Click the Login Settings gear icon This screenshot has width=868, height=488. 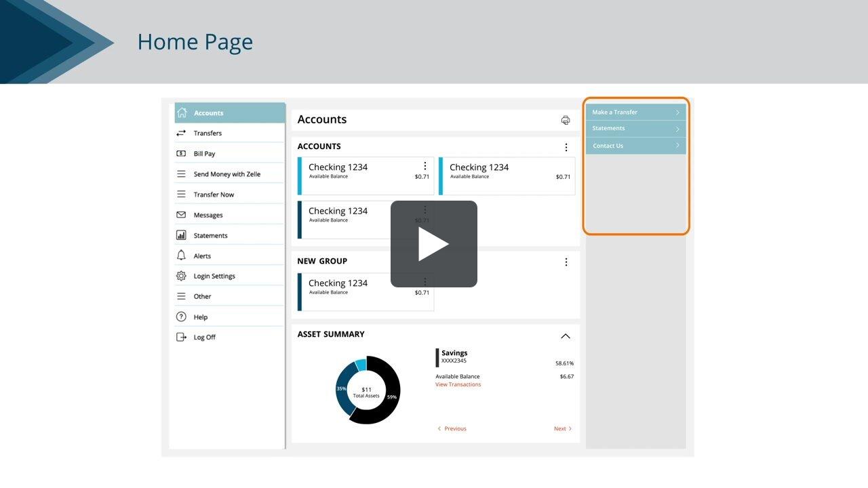[x=181, y=276]
